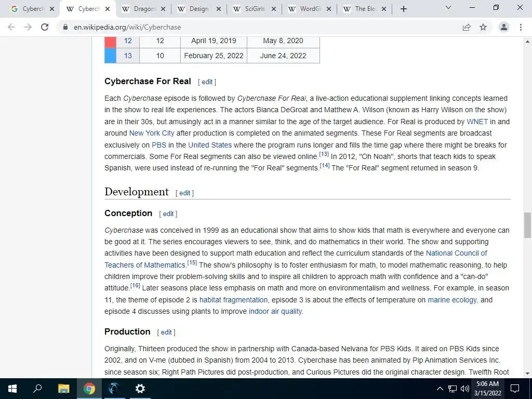The width and height of the screenshot is (532, 399).
Task: Open Windows taskbar search
Action: coord(37,389)
